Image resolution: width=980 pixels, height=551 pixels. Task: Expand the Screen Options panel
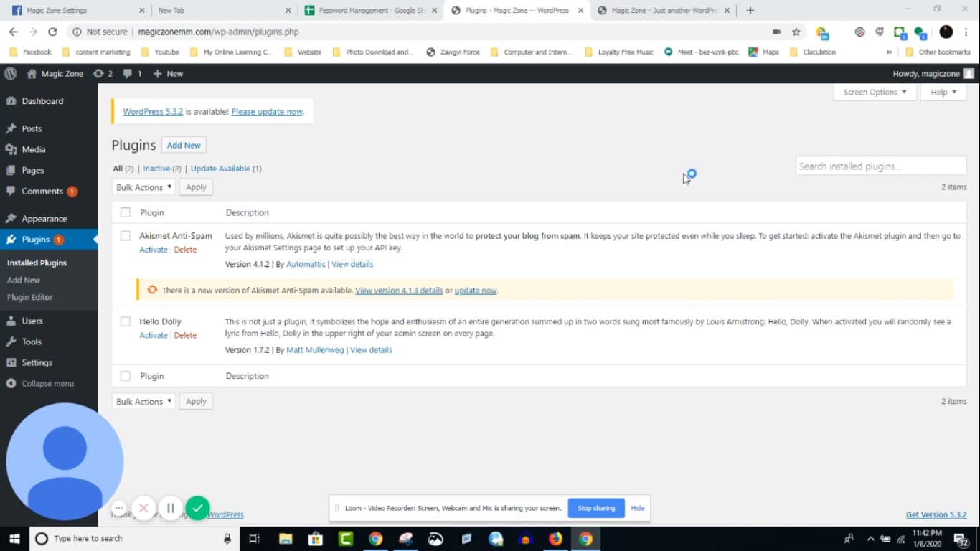875,92
